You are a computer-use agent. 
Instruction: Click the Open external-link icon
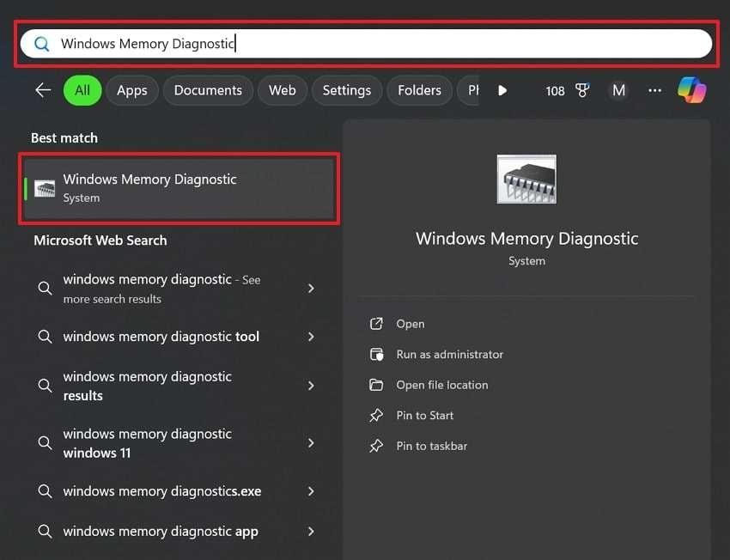[x=376, y=324]
